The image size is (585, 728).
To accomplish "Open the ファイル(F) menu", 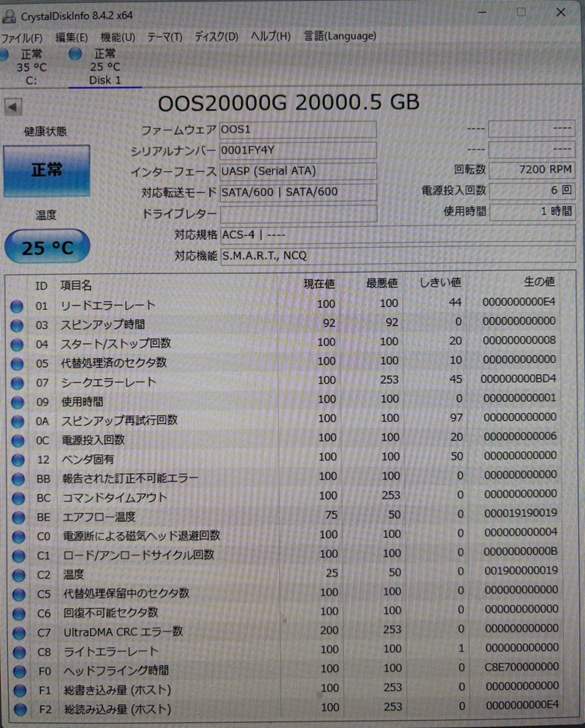I will (x=22, y=37).
